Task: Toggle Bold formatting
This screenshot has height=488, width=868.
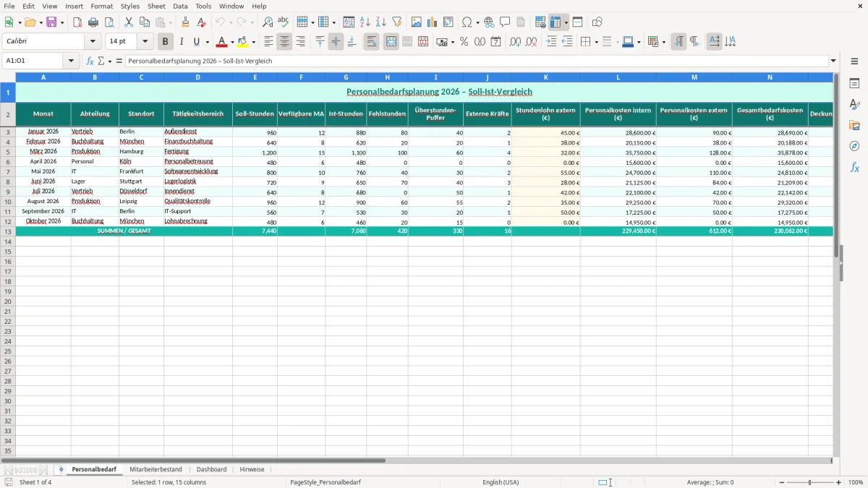Action: (166, 42)
